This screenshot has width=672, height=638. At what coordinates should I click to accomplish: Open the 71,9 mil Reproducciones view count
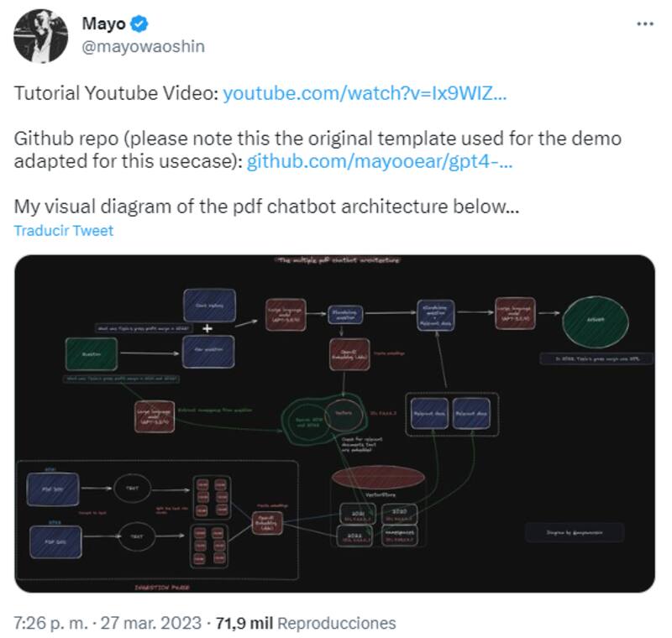[x=305, y=623]
